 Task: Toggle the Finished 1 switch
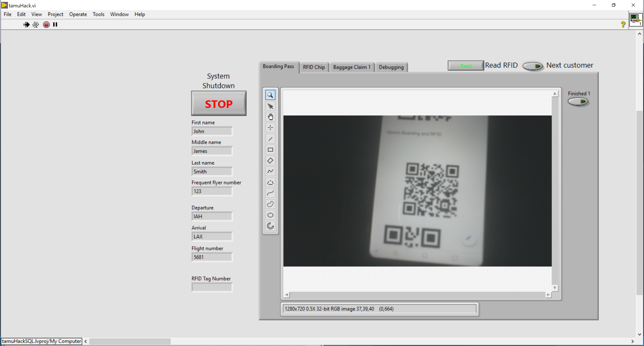click(578, 102)
